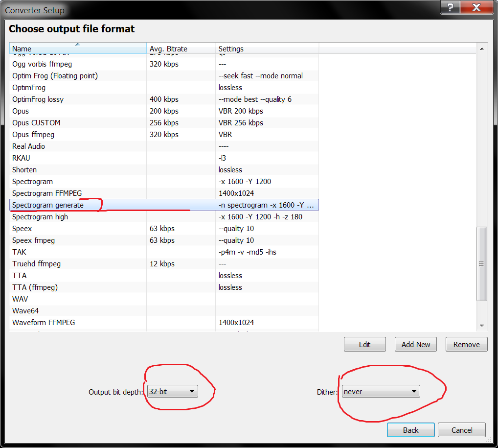Select the TTA preset row
498x448 pixels.
[x=164, y=276]
